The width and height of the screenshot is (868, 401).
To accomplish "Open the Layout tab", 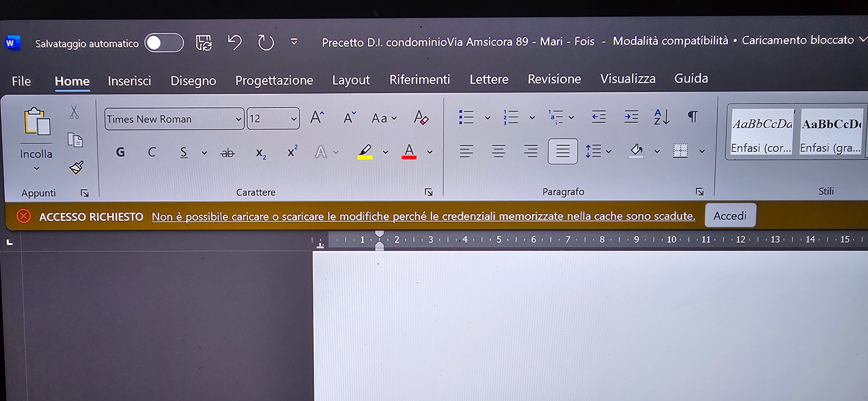I will [x=351, y=80].
